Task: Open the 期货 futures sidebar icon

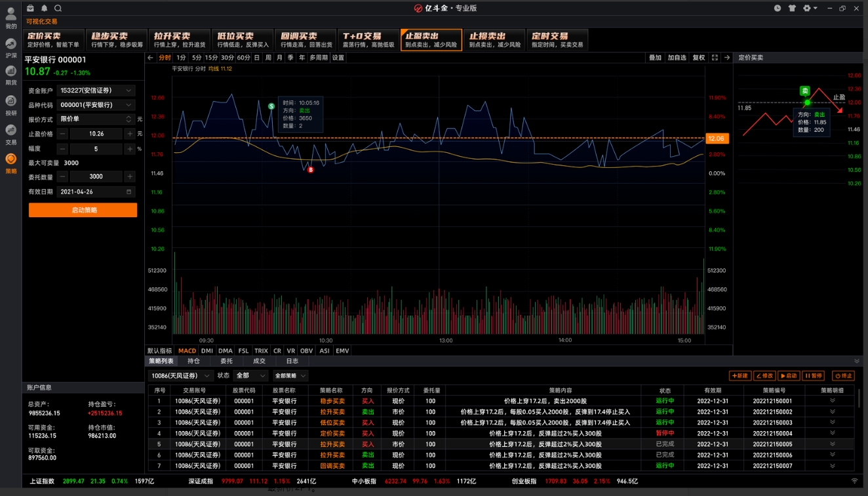Action: pyautogui.click(x=10, y=74)
